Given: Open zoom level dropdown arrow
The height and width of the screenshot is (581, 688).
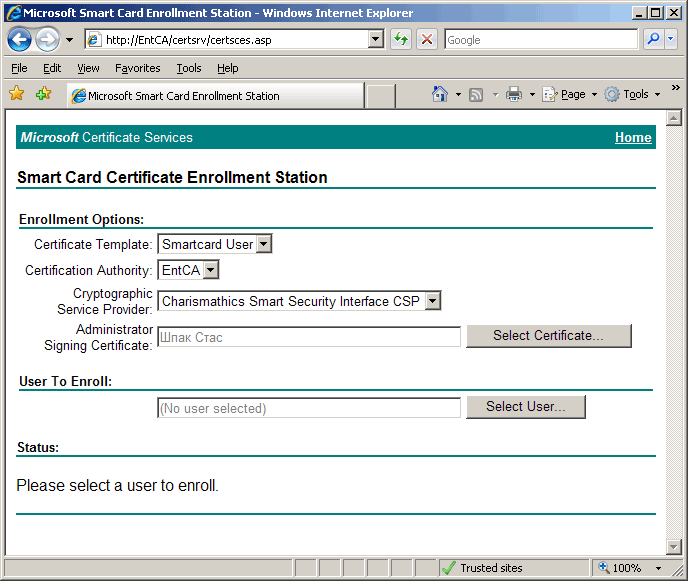Looking at the screenshot, I should click(x=659, y=568).
